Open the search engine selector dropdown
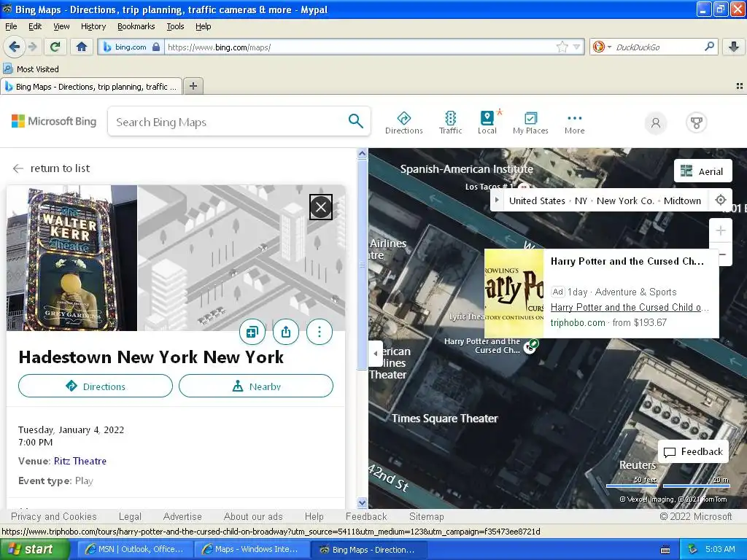 [609, 47]
